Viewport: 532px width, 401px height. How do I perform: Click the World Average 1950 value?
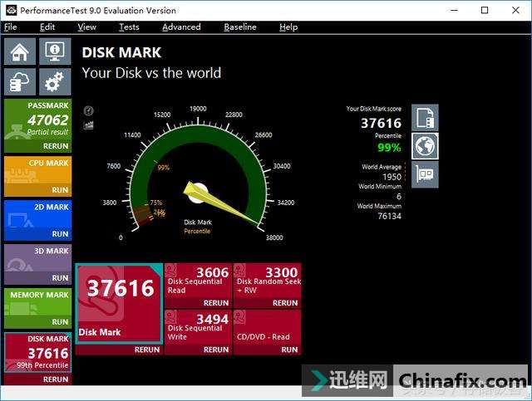click(x=392, y=177)
